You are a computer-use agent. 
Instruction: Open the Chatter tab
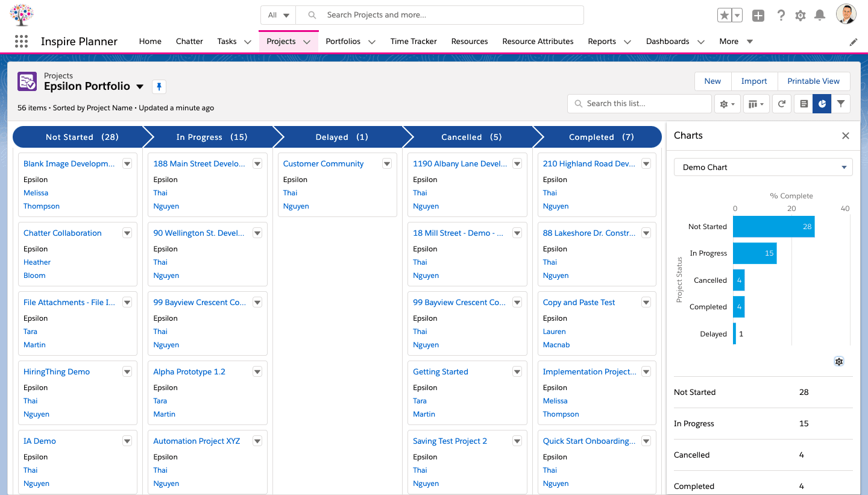tap(189, 42)
